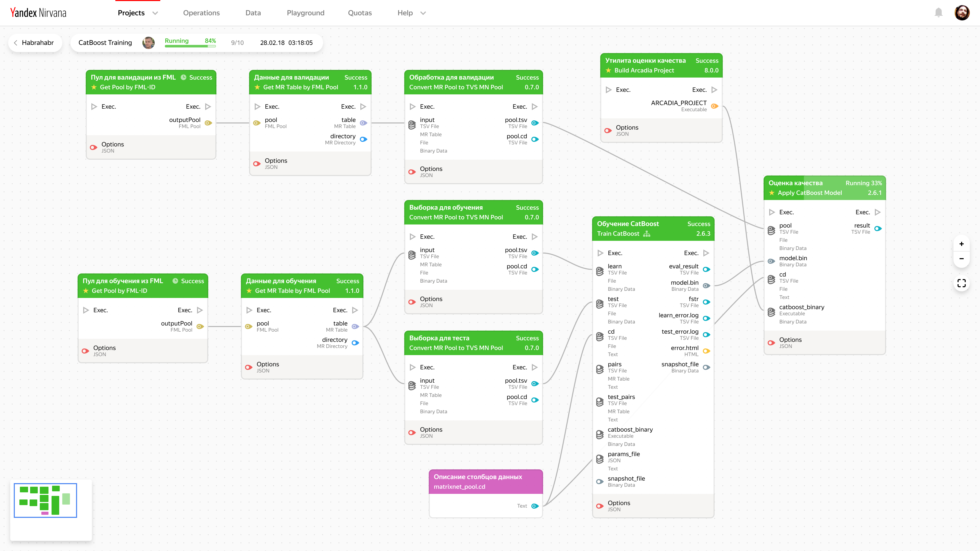Open the Build Arcadia Project operation link
980x551 pixels.
pyautogui.click(x=644, y=70)
